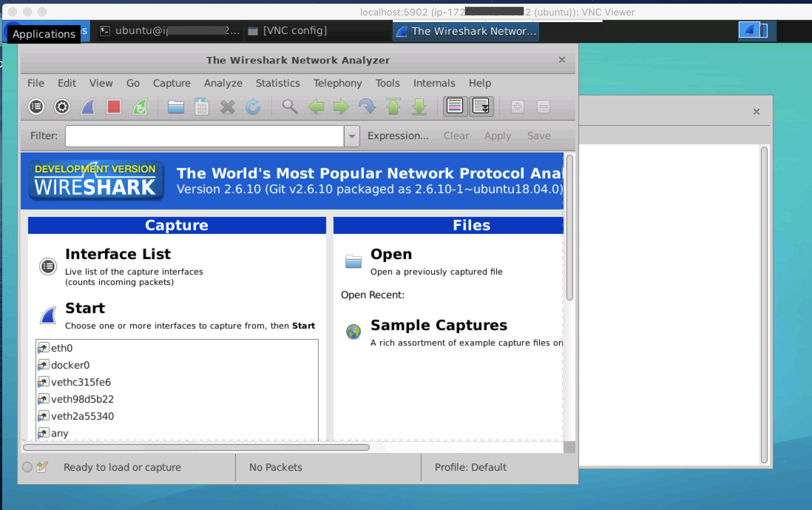812x510 pixels.
Task: Toggle auto scroll packet list icon
Action: pyautogui.click(x=481, y=107)
